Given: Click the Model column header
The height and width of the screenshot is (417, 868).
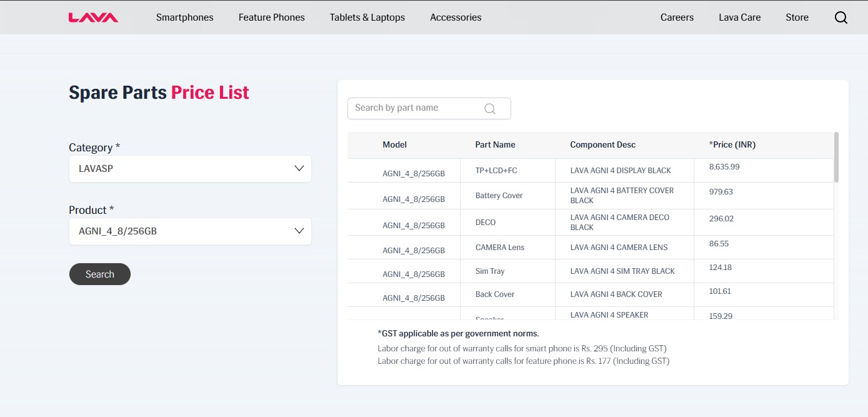Looking at the screenshot, I should pyautogui.click(x=394, y=144).
